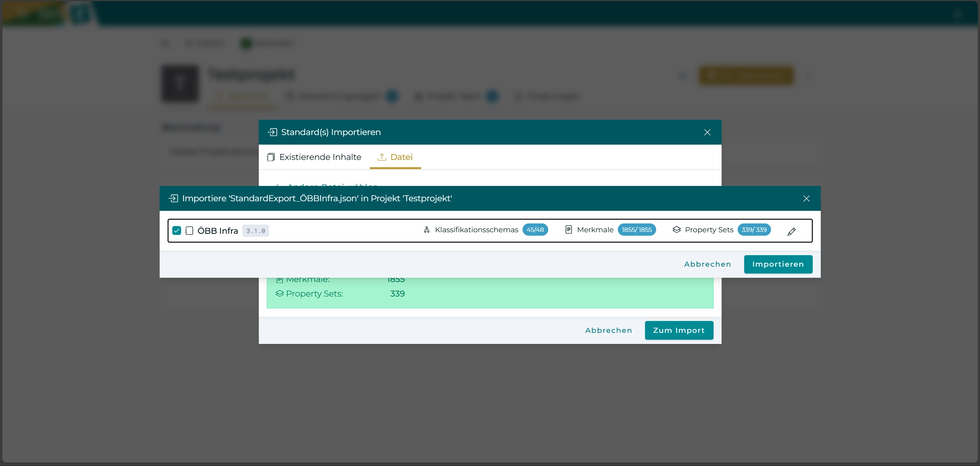This screenshot has width=980, height=466.
Task: Uncheck the ÖBB Infra checkbox
Action: (176, 231)
